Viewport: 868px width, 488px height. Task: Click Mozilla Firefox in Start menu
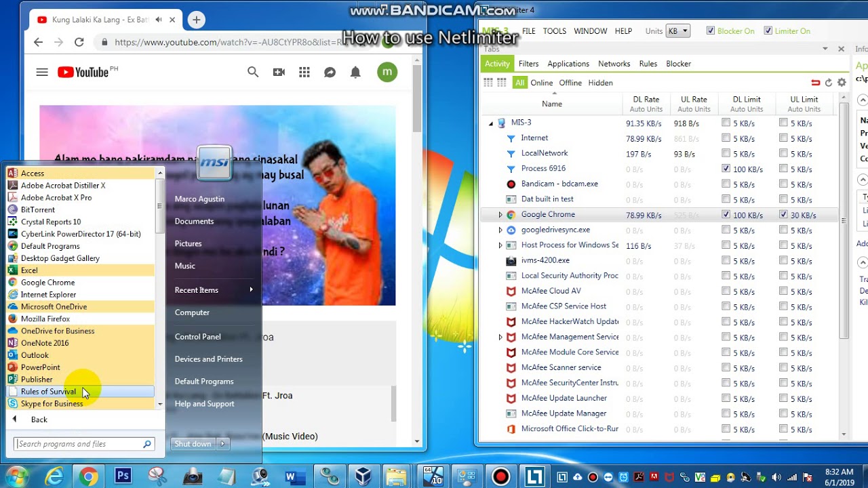45,319
